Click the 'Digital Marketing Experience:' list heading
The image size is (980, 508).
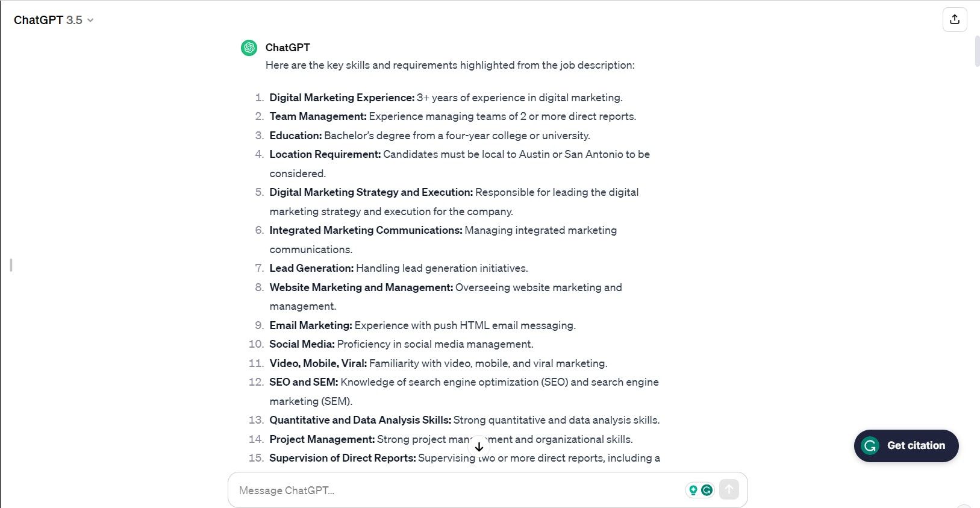[x=342, y=98]
